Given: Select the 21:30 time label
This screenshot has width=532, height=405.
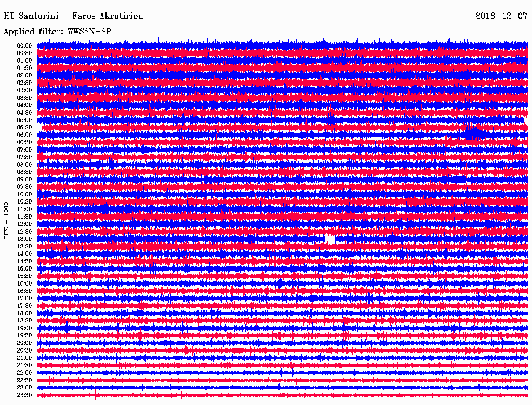Looking at the screenshot, I should (x=24, y=366).
